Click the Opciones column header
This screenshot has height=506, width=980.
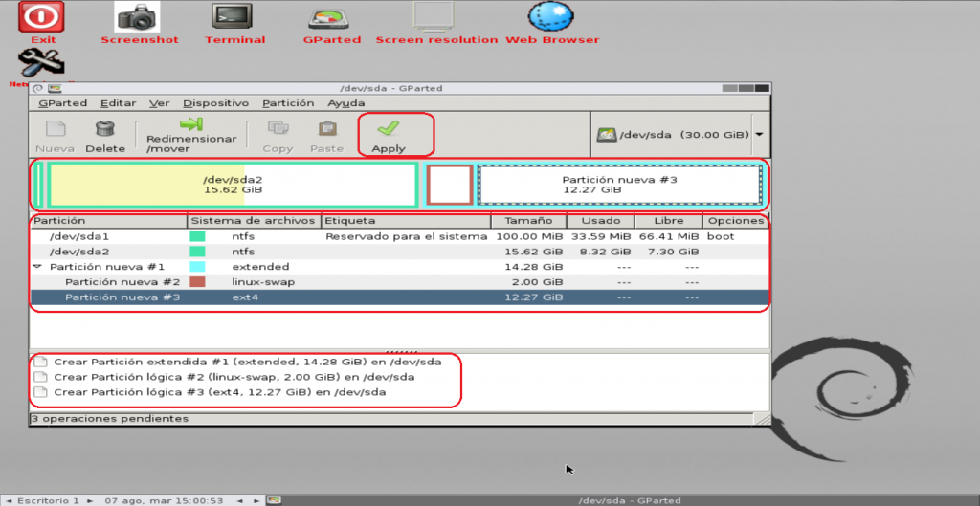[x=736, y=221]
